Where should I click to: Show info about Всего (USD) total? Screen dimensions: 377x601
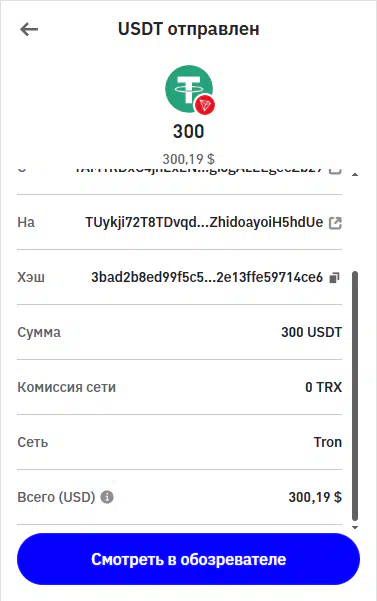point(107,497)
